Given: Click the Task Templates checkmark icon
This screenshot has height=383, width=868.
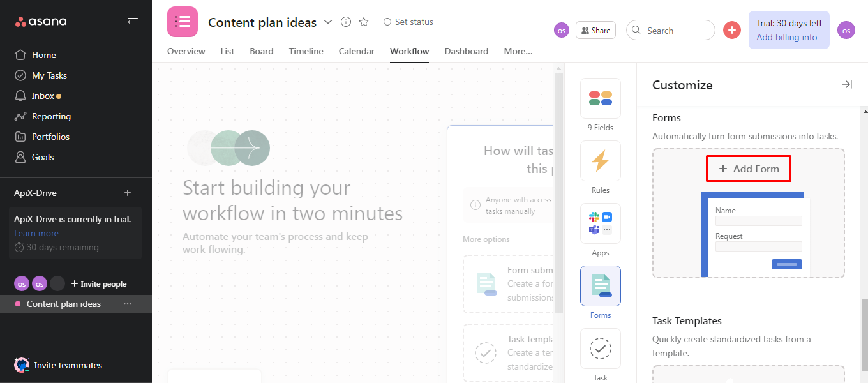Looking at the screenshot, I should pos(600,349).
